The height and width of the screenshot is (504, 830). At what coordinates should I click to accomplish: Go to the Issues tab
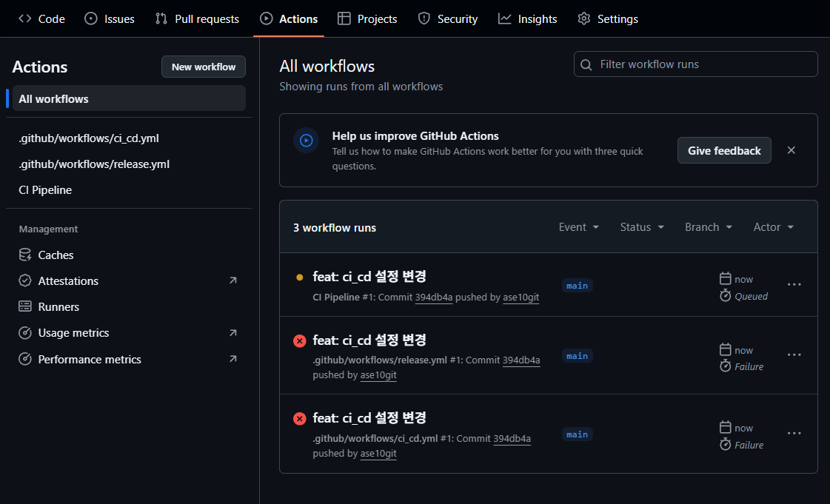coord(110,19)
